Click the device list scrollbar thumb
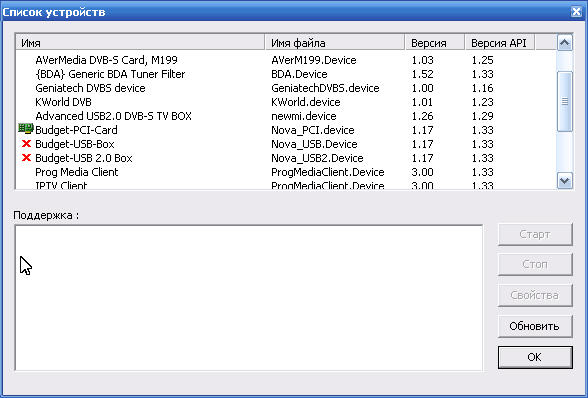 coord(565,101)
